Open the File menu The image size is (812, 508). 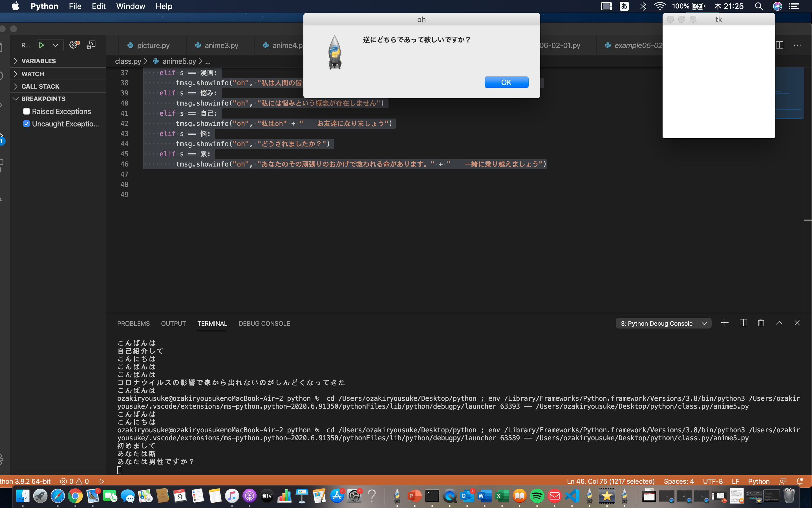tap(75, 6)
